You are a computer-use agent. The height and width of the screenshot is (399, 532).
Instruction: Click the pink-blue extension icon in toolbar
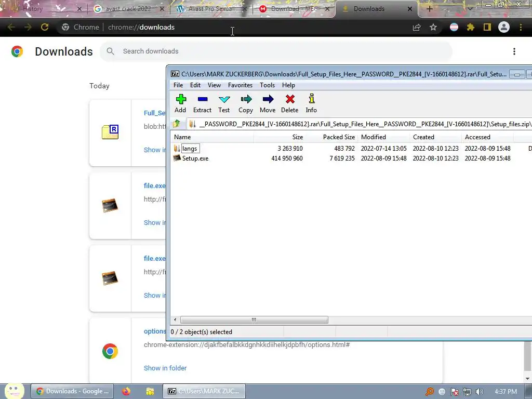tap(454, 28)
